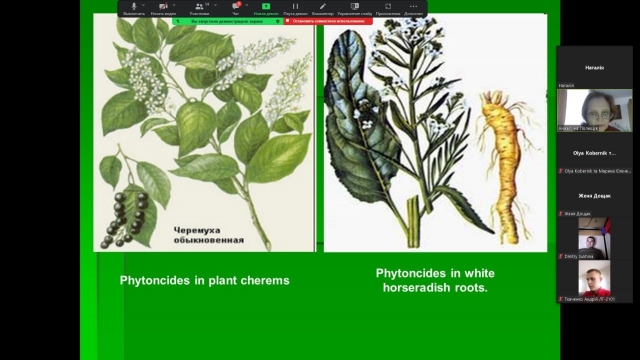Viewport: 640px width, 360px height.
Task: Open the More options ellipsis
Action: [x=413, y=8]
